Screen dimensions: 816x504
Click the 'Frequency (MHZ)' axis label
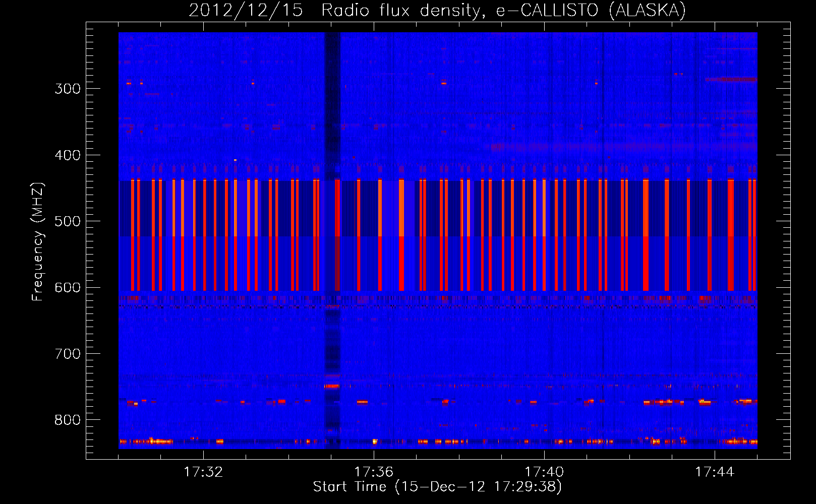[x=38, y=242]
